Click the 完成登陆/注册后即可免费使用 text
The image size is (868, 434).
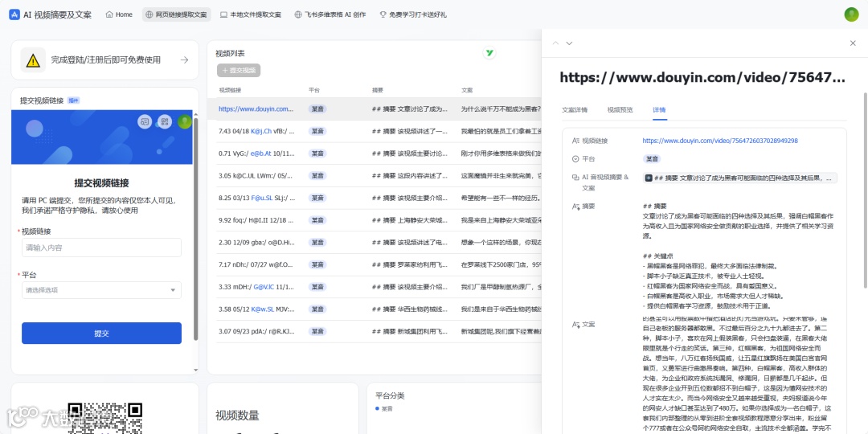click(x=106, y=59)
